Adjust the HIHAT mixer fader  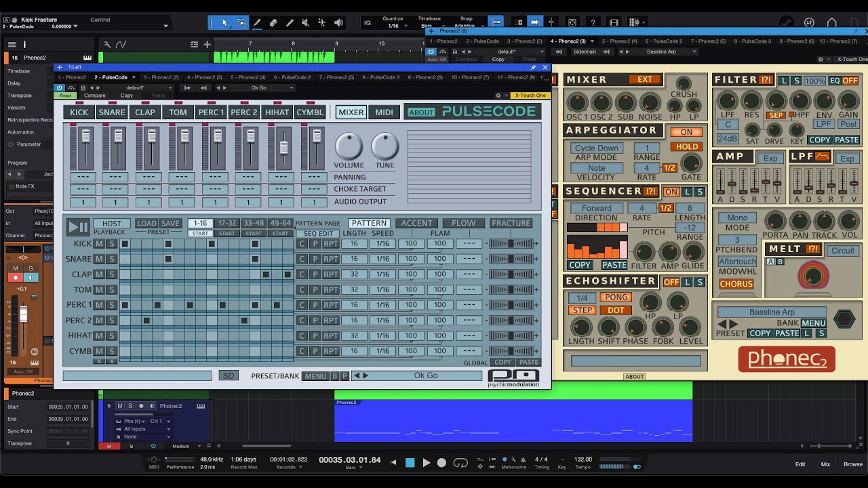[x=284, y=147]
